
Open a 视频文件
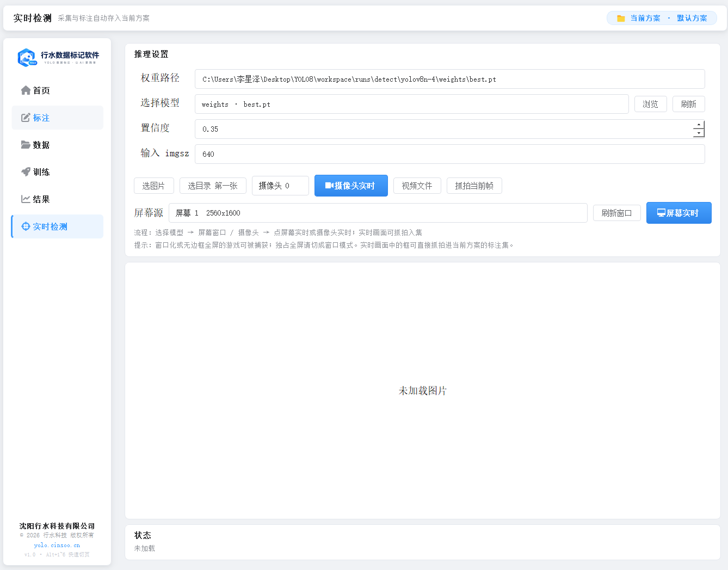point(417,186)
